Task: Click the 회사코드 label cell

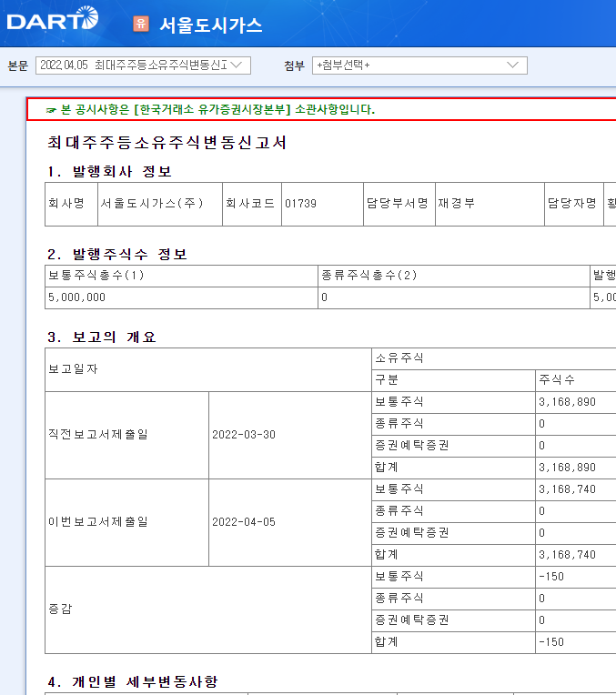Action: tap(252, 204)
